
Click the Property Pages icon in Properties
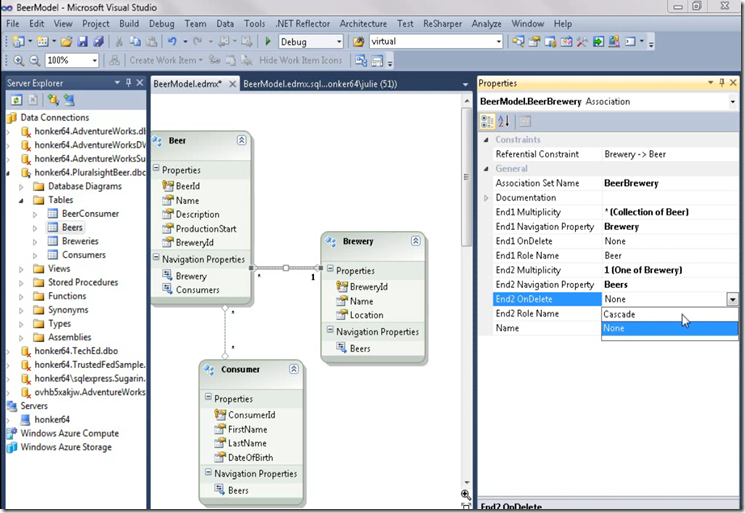pyautogui.click(x=525, y=122)
